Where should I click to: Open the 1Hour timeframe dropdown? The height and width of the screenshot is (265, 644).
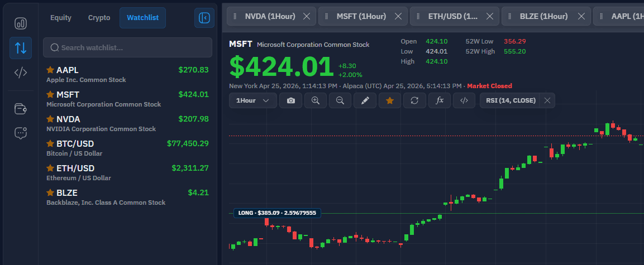[253, 100]
